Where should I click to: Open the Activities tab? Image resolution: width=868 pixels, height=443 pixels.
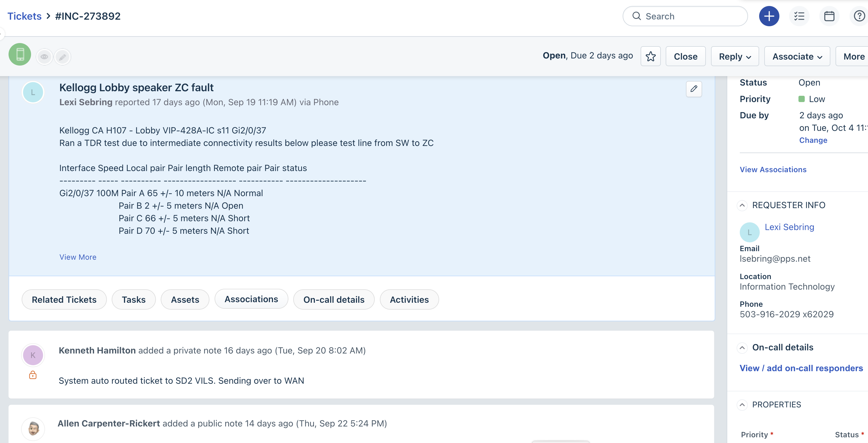tap(409, 299)
